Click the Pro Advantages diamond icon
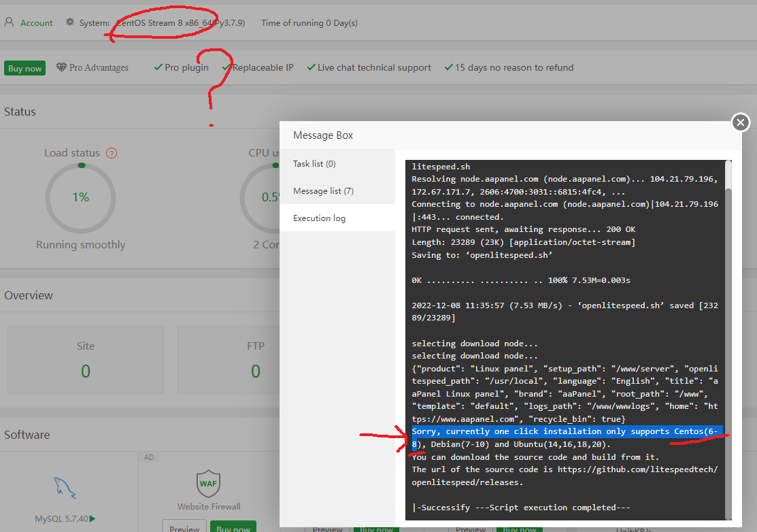Screen dimensions: 757x532 [x=61, y=68]
